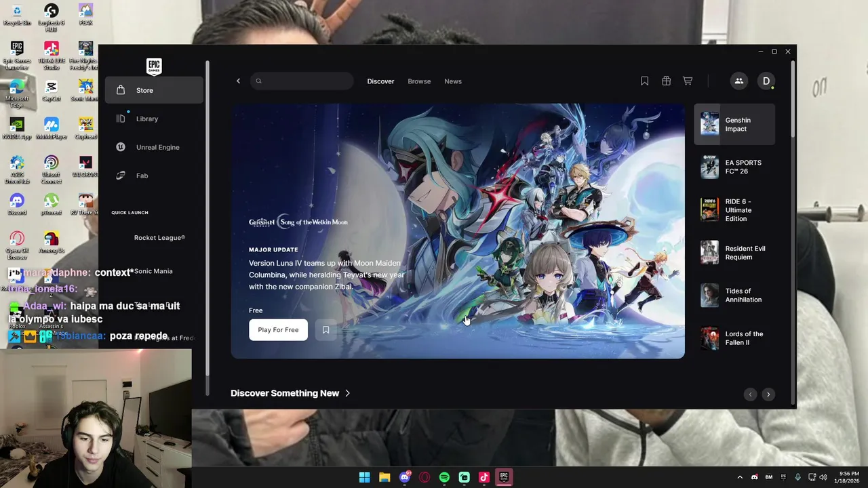
Task: Open the shopping cart
Action: click(x=688, y=81)
